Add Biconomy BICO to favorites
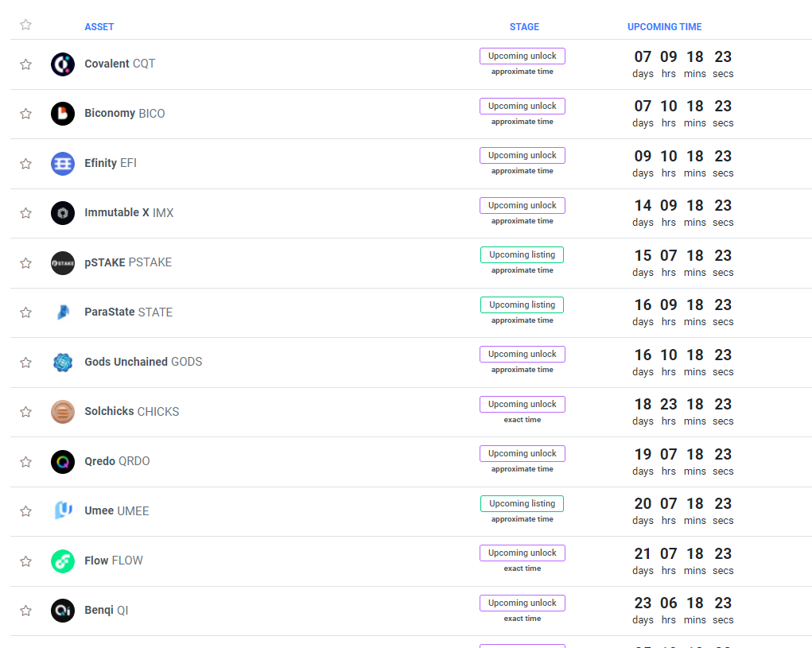 [x=26, y=114]
